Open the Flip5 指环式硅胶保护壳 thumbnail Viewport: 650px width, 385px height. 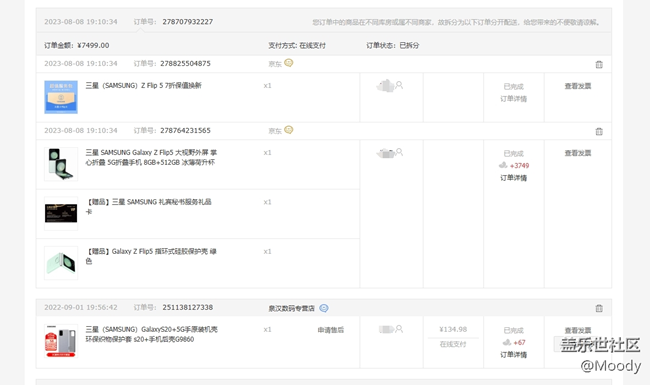tap(61, 263)
